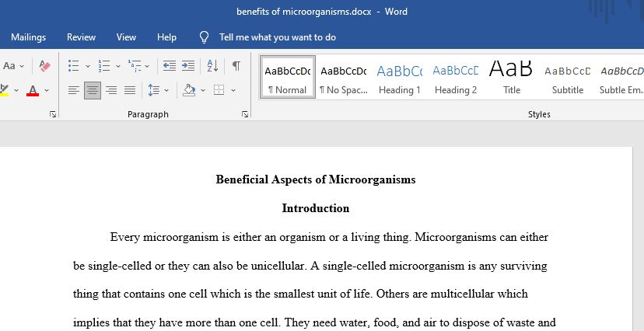Open the Help tab
644x331 pixels.
166,37
